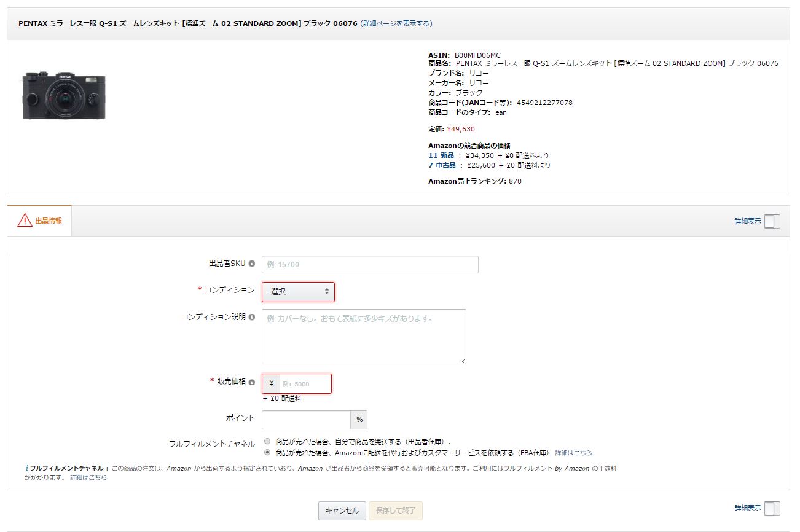
Task: Click 詳細はこちら link beside the FBA option
Action: [573, 453]
